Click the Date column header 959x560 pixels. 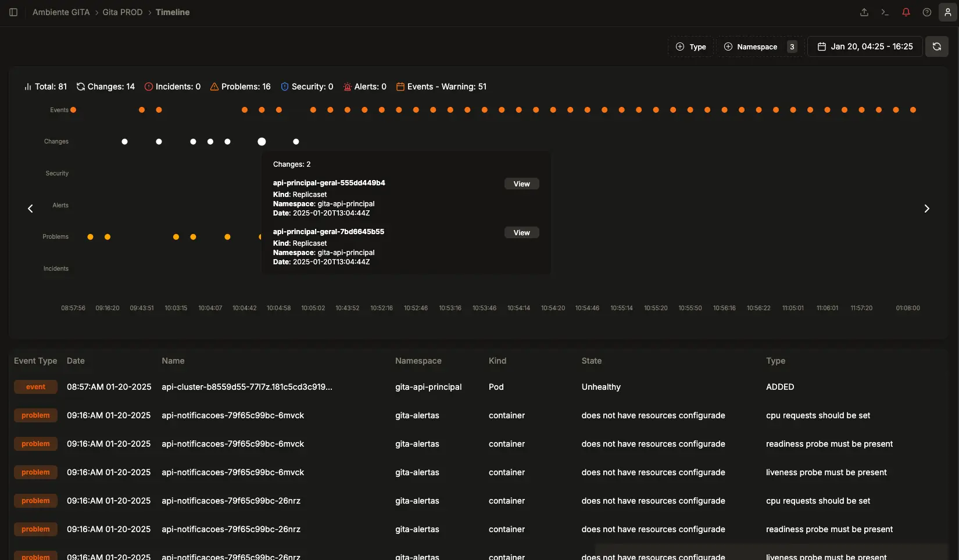pos(76,361)
